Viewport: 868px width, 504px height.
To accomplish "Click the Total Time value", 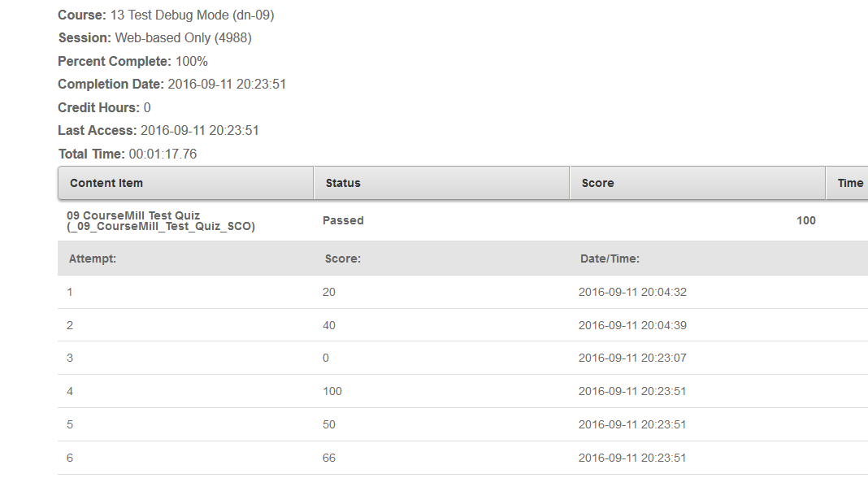I will 163,154.
